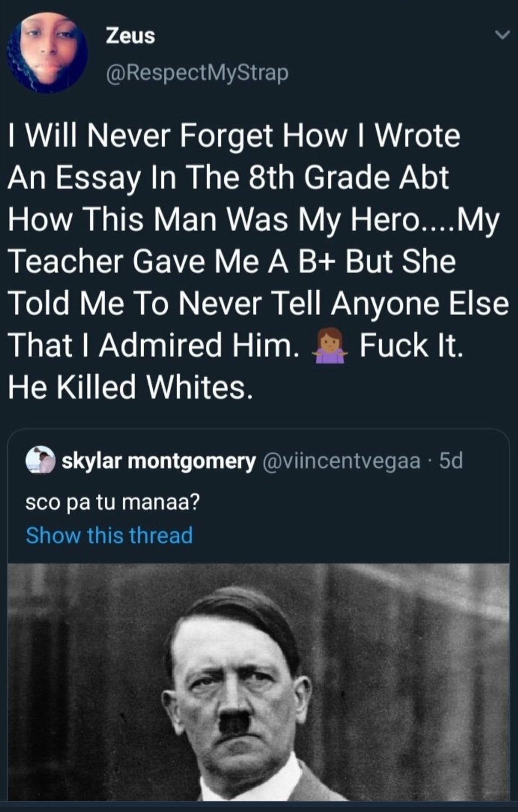The width and height of the screenshot is (518, 812).
Task: Click the 5d timestamp
Action: [x=450, y=461]
